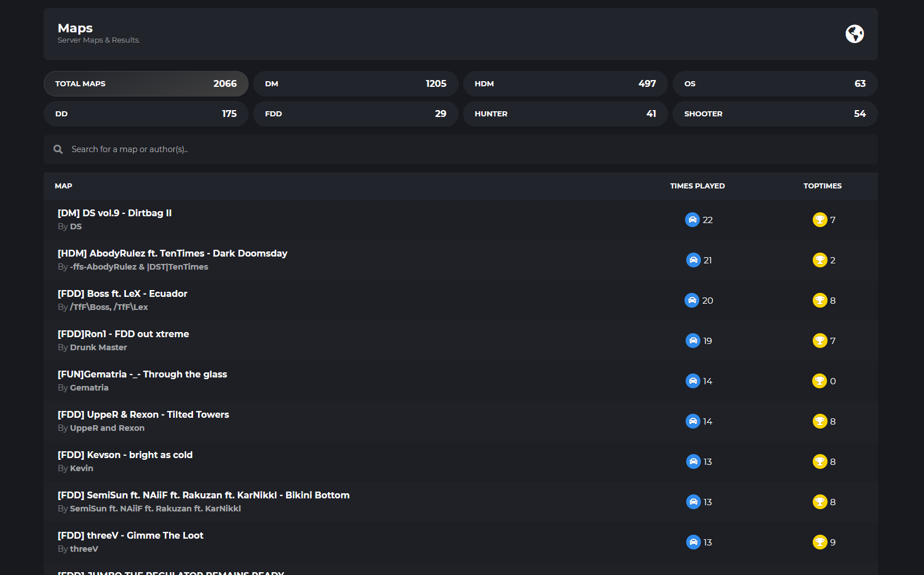Click trophy icon for Ecuador map row
The height and width of the screenshot is (575, 924).
pyautogui.click(x=820, y=300)
